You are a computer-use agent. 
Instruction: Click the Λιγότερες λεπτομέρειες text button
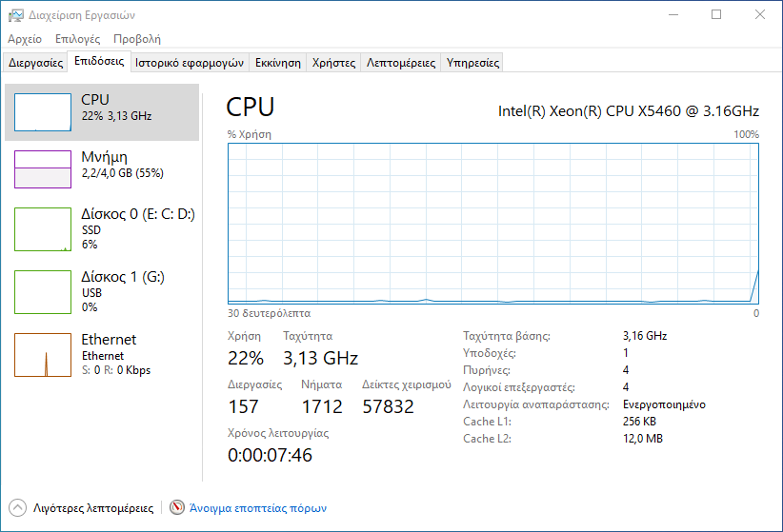(x=93, y=508)
